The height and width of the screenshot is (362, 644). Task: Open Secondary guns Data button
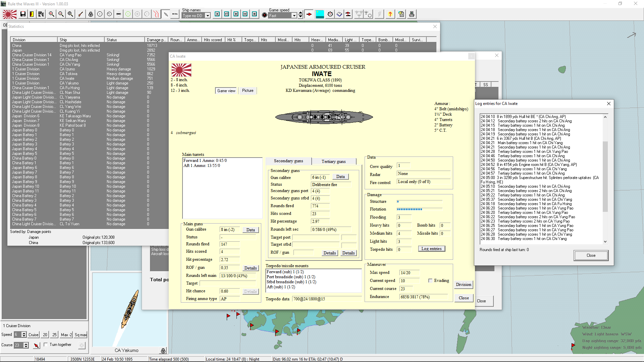coord(340,177)
